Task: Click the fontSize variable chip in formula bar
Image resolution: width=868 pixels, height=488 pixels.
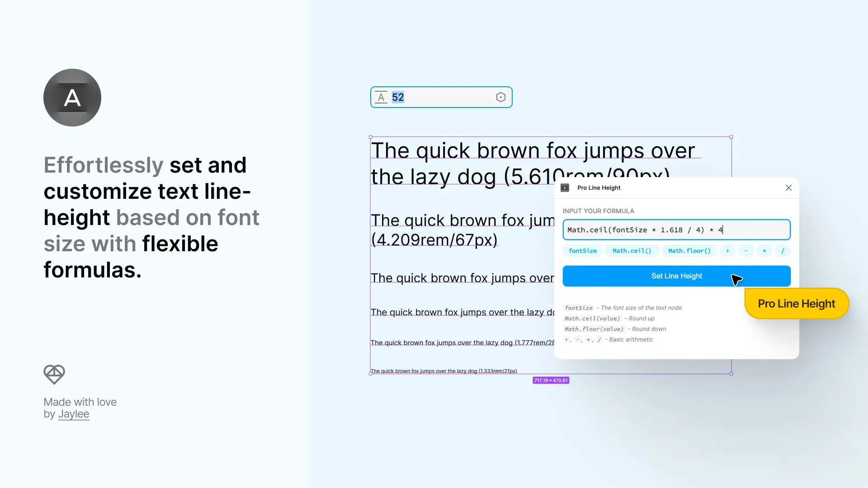Action: (x=582, y=251)
